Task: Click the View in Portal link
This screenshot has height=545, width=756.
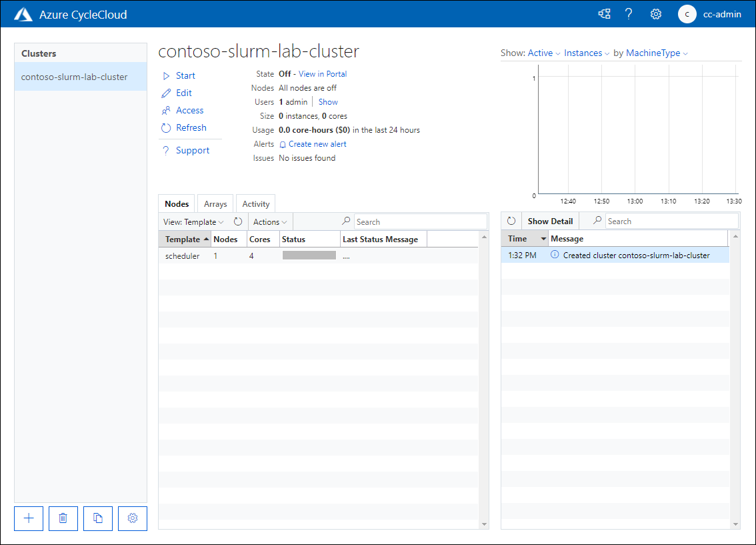Action: 323,73
